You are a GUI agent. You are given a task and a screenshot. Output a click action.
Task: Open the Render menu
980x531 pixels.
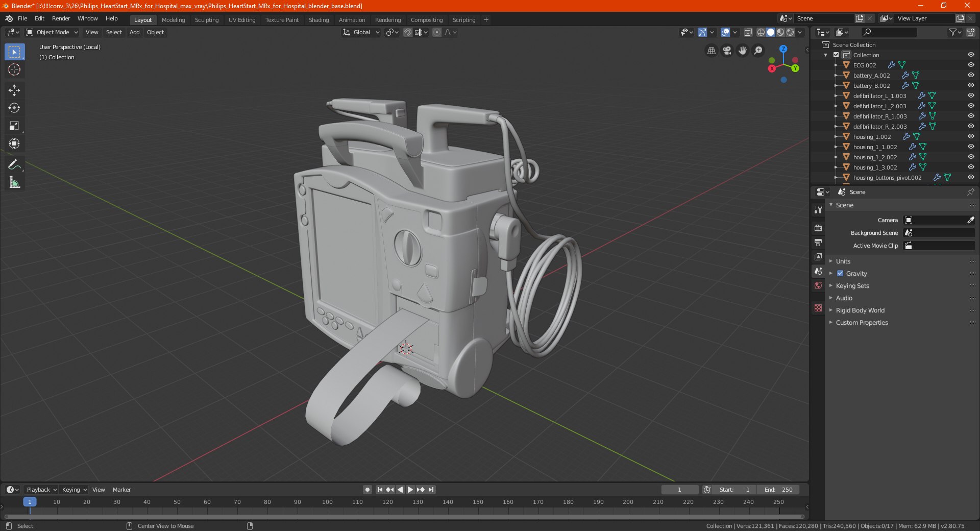pyautogui.click(x=61, y=18)
